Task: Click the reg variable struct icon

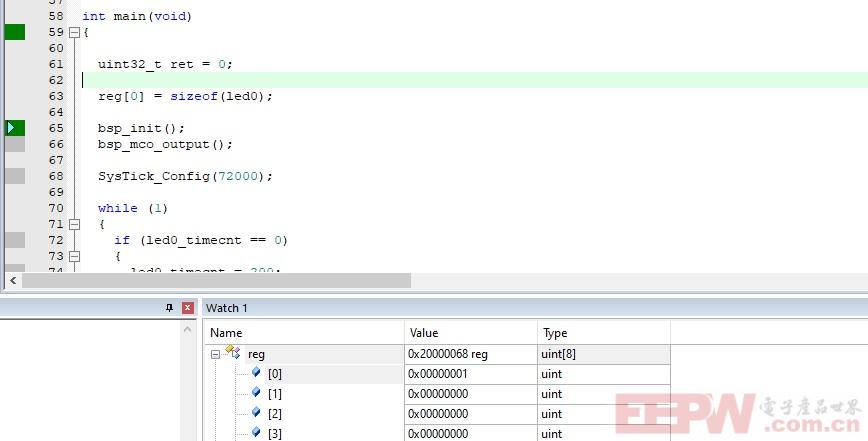Action: click(233, 354)
